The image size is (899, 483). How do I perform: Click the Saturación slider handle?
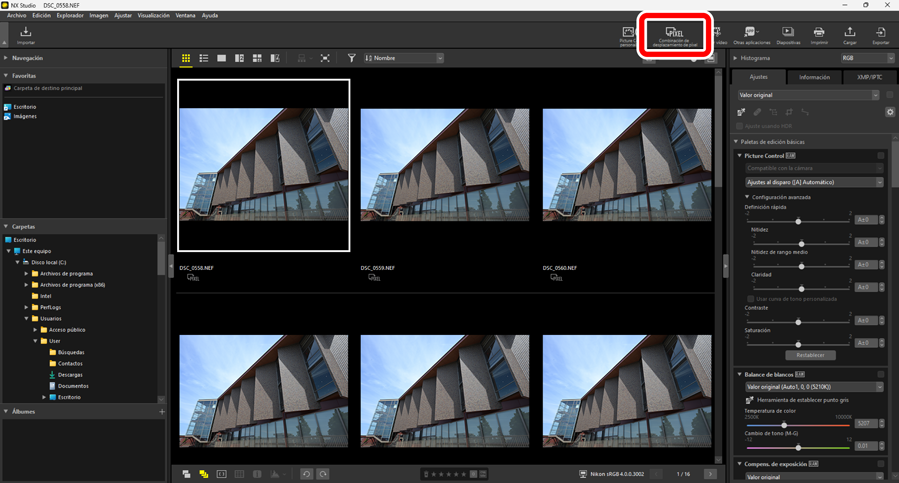coord(798,344)
